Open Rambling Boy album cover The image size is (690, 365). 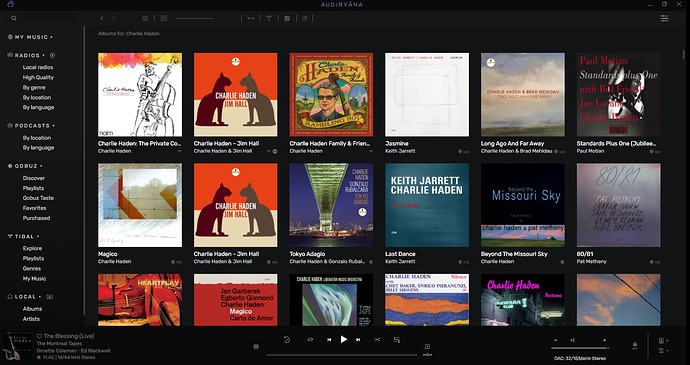pos(331,95)
